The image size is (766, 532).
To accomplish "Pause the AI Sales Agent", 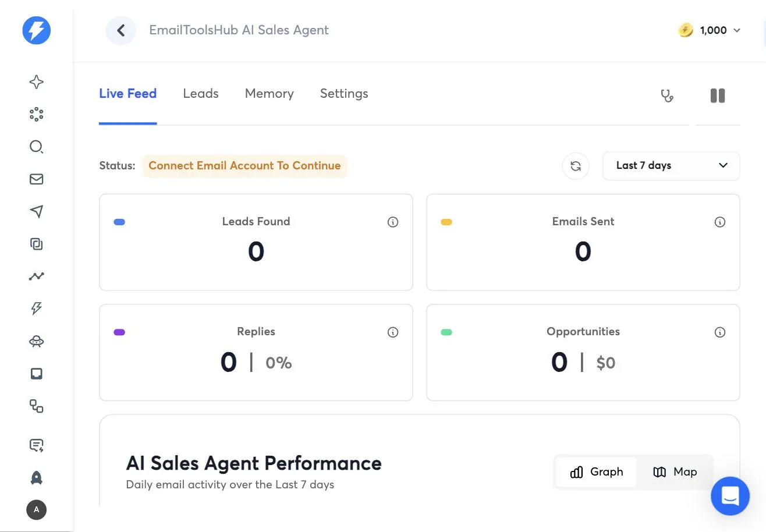I will coord(718,95).
